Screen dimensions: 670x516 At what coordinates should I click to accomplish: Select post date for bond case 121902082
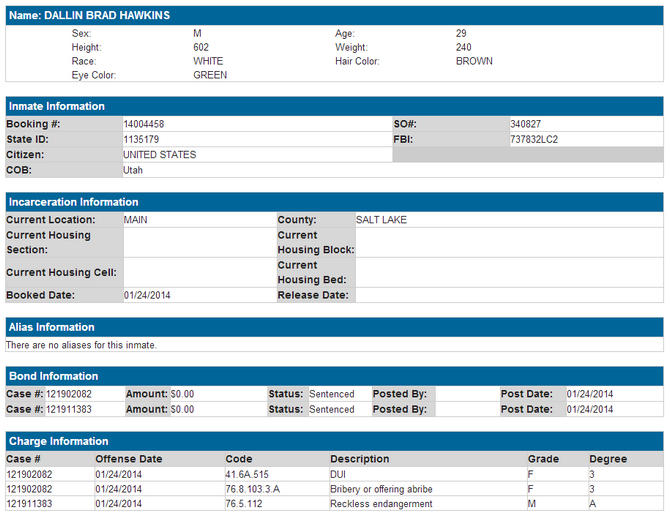(590, 394)
